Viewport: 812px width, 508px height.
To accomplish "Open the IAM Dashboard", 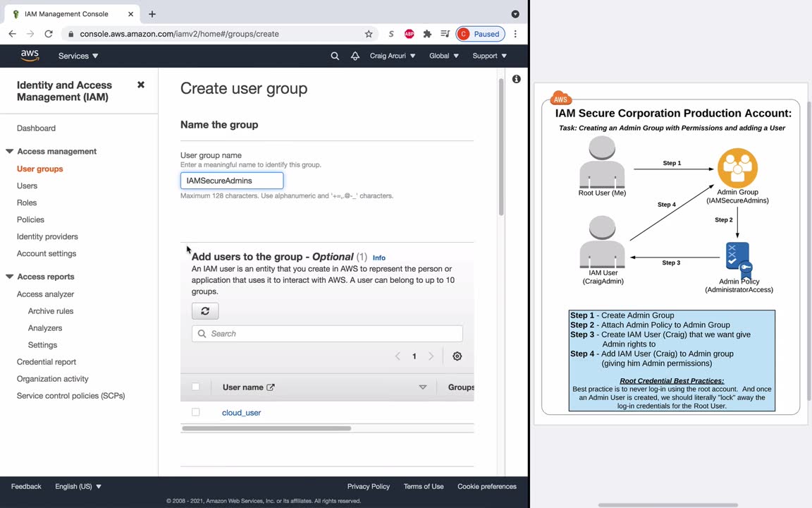I will [x=36, y=128].
